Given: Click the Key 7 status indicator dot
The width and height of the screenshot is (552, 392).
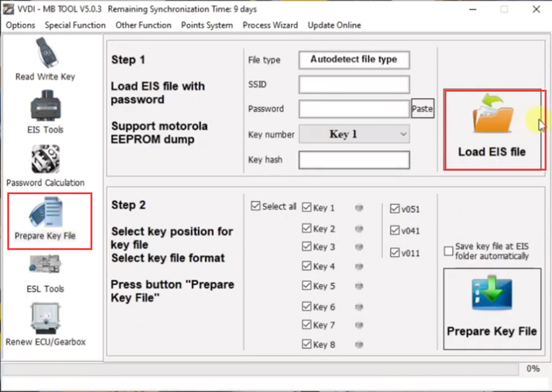Looking at the screenshot, I should click(359, 325).
